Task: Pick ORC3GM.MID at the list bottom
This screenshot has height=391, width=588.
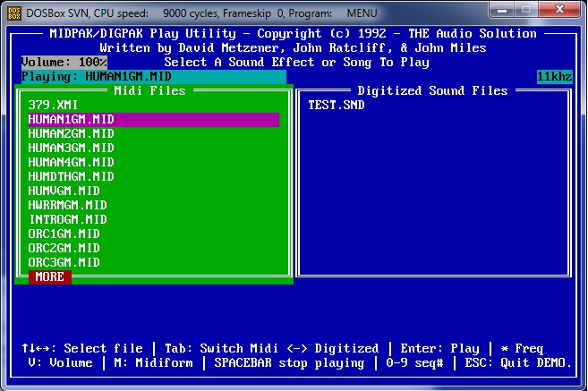Action: click(64, 262)
